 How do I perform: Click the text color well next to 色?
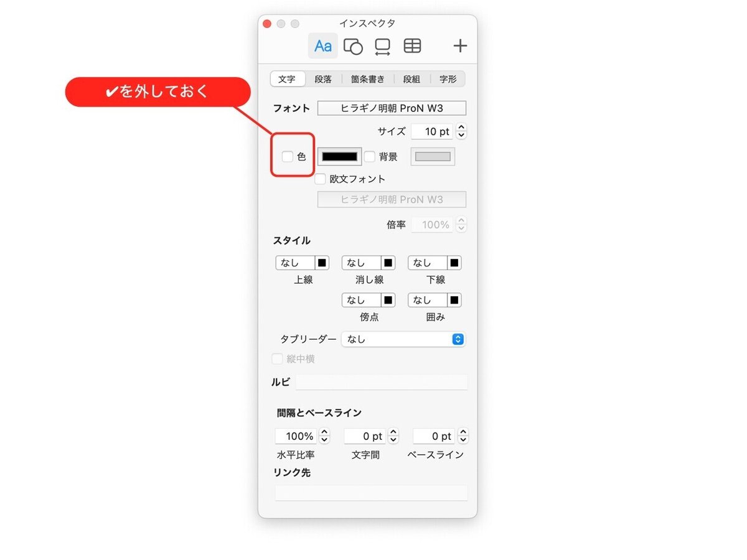(339, 156)
